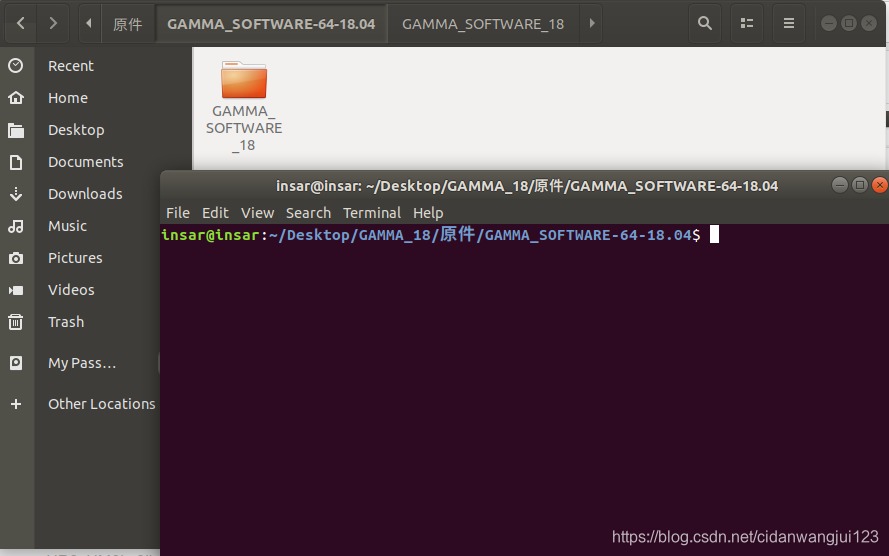889x556 pixels.
Task: Open Music in the sidebar
Action: [x=67, y=226]
